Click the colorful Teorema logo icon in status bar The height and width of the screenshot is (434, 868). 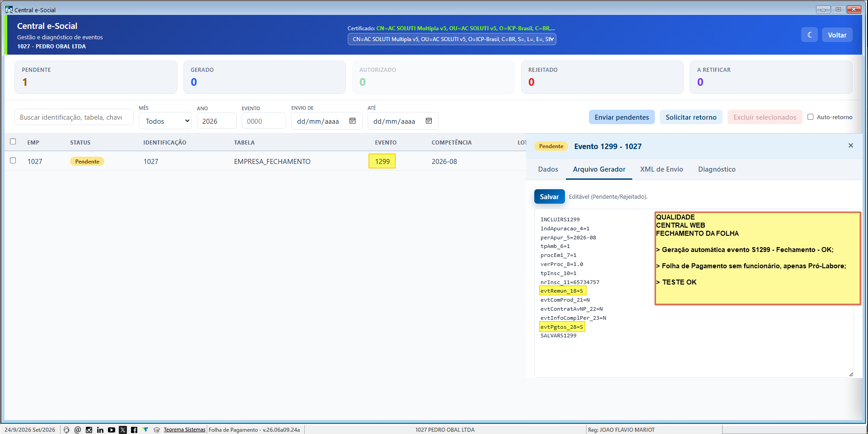click(x=145, y=429)
